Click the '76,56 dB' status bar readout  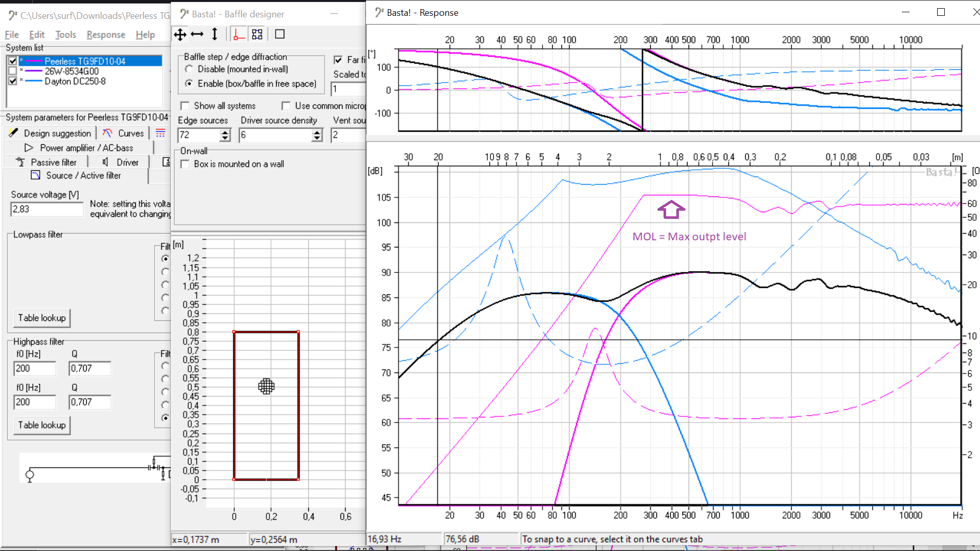[481, 539]
